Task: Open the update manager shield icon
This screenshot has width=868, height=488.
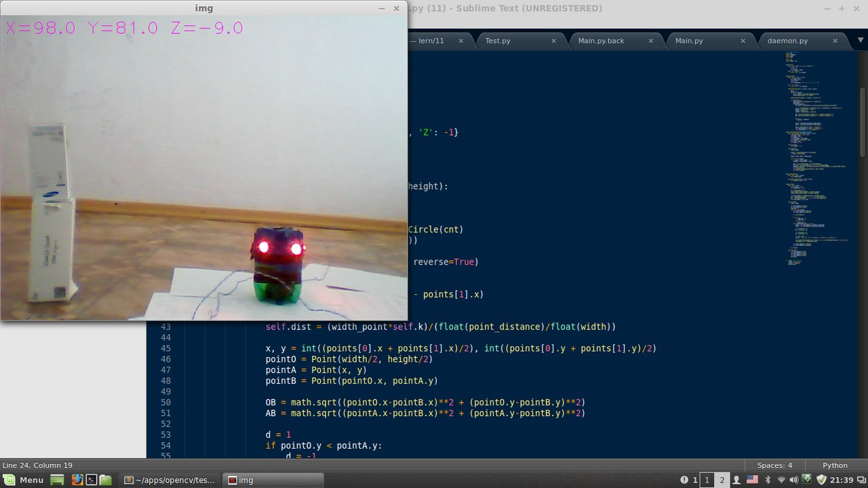Action: [821, 480]
